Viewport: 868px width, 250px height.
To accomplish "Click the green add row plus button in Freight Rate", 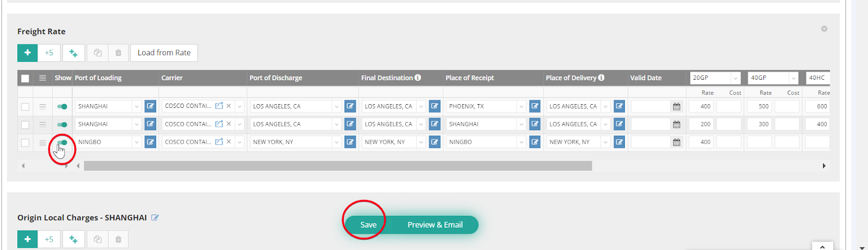I will coord(27,53).
